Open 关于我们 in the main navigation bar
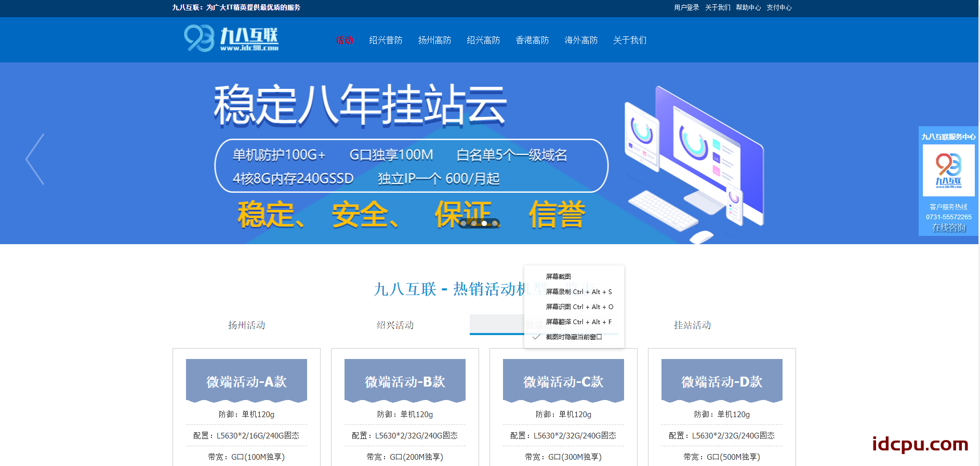The image size is (980, 466). [630, 40]
